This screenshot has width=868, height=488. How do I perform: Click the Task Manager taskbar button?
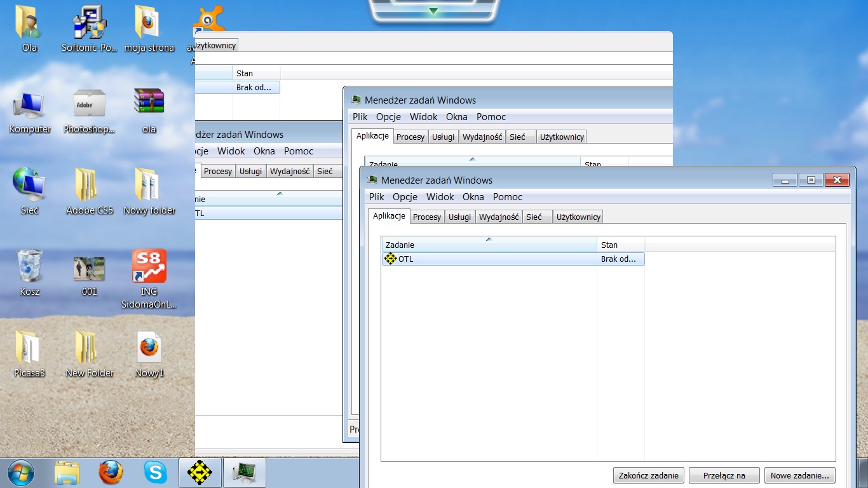pos(245,473)
